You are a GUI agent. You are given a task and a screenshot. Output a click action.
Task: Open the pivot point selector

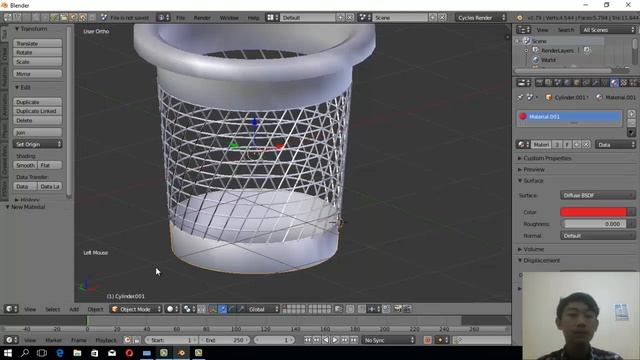[189, 309]
